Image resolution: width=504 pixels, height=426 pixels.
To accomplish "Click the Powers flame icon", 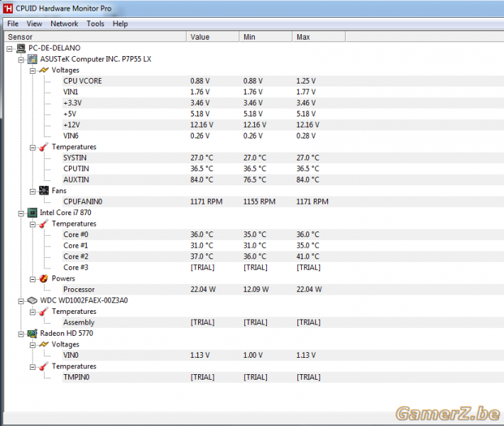I will (44, 278).
